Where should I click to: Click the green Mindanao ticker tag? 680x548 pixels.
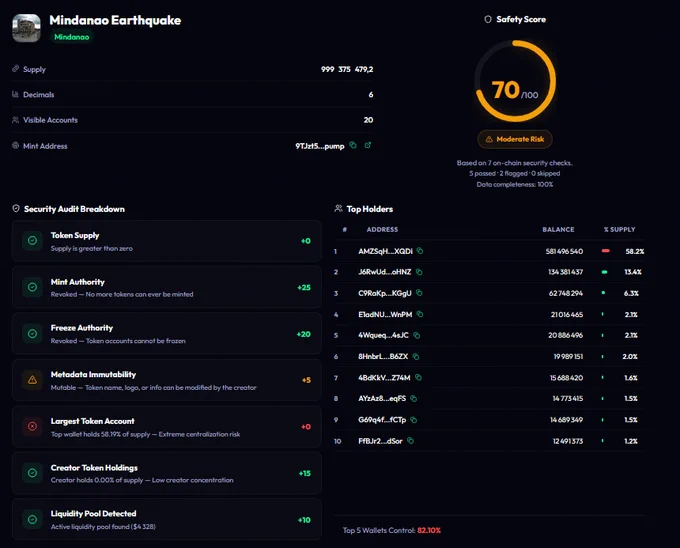tap(72, 37)
